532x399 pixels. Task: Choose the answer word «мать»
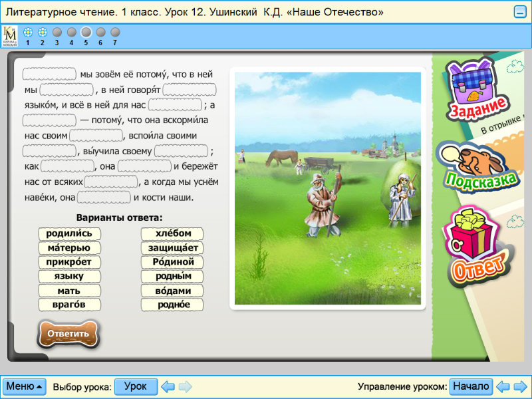[69, 291]
